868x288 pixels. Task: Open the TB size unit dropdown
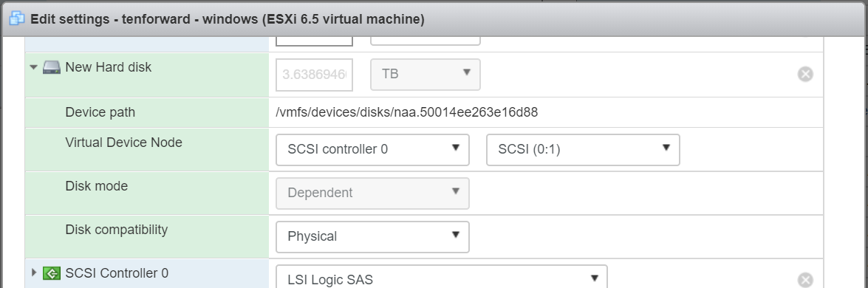pyautogui.click(x=426, y=74)
